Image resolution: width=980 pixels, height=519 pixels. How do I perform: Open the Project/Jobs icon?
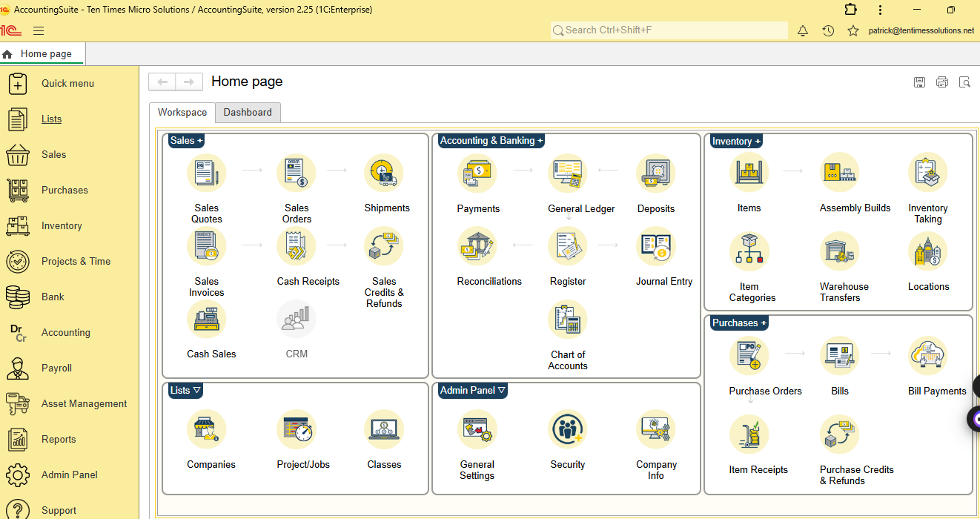point(297,429)
